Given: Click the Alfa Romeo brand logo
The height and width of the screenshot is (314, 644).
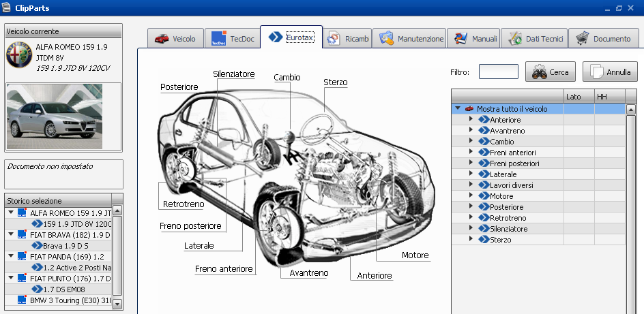Looking at the screenshot, I should [x=19, y=55].
